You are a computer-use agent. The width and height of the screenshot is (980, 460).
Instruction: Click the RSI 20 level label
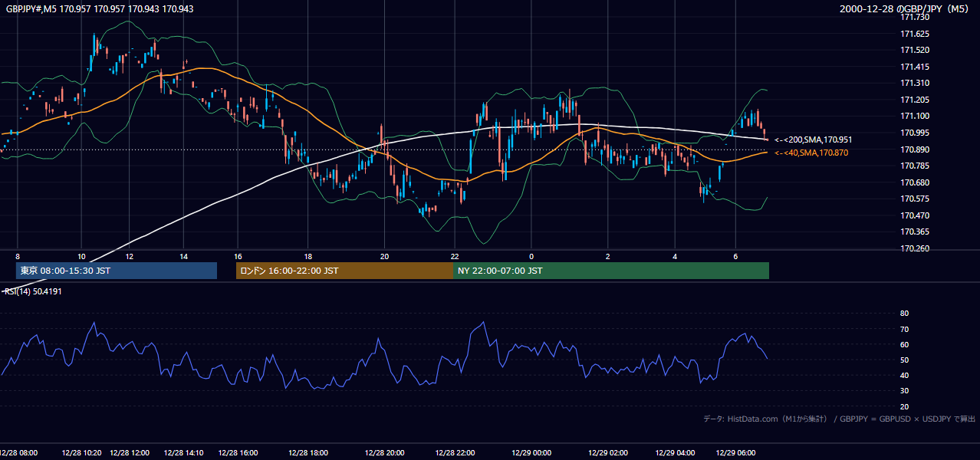(904, 406)
